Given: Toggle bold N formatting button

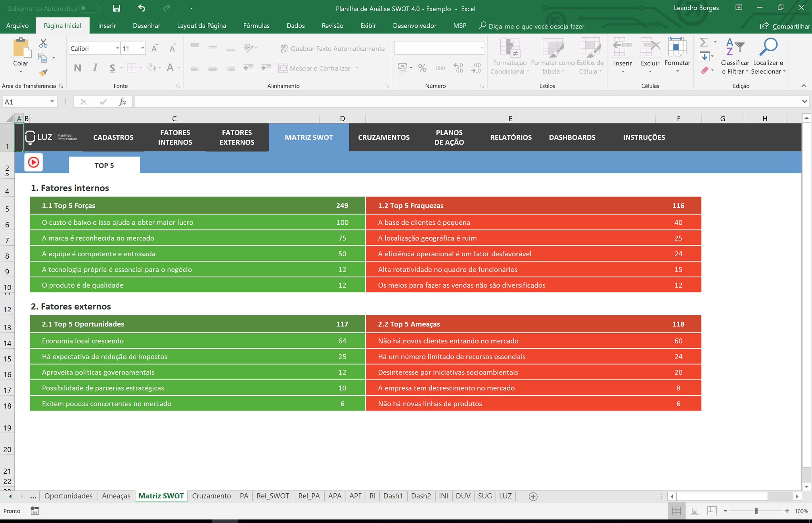Looking at the screenshot, I should (78, 68).
